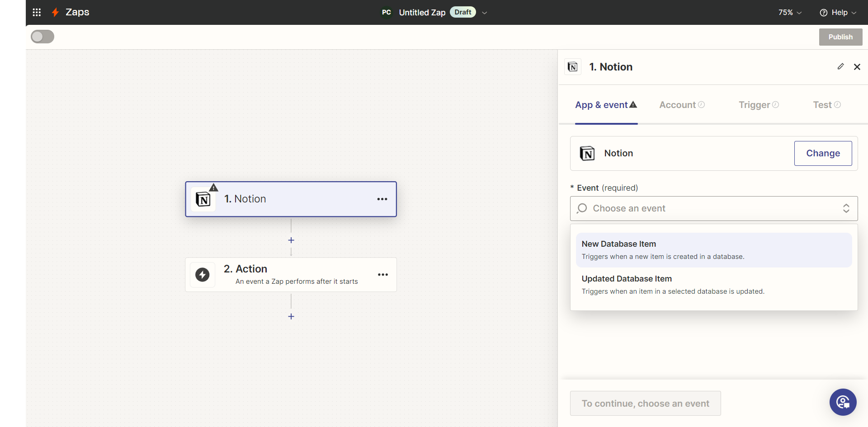Add a step between Notion and Action
The width and height of the screenshot is (868, 427).
(x=291, y=240)
